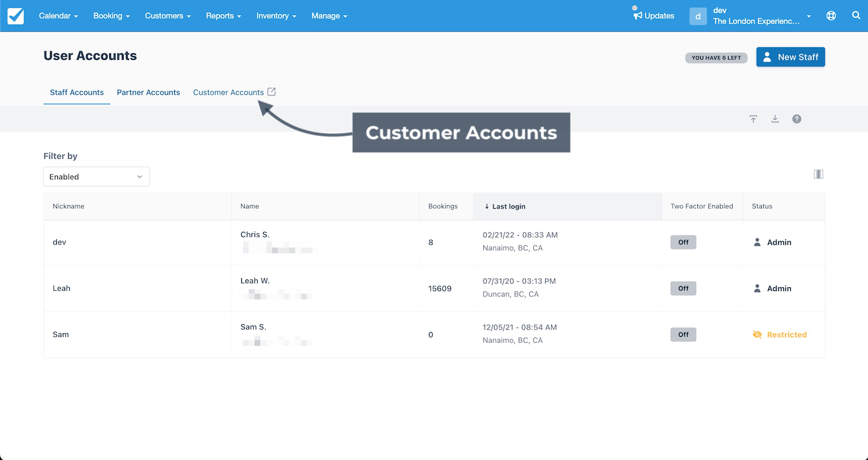
Task: Expand the account switcher caret
Action: click(x=809, y=16)
